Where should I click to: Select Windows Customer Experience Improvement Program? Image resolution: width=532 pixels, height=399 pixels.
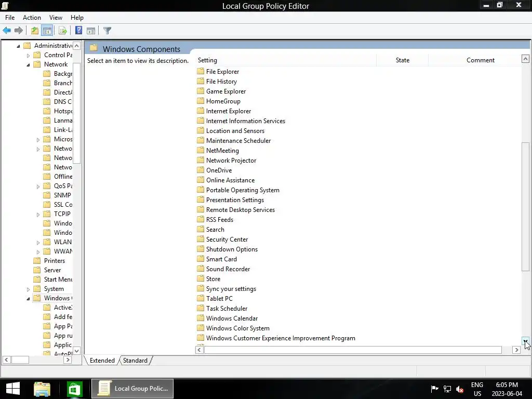point(281,338)
